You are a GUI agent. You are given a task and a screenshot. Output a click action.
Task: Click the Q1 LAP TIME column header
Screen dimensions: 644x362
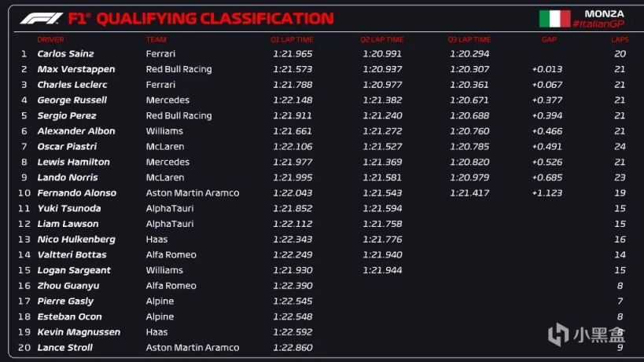point(292,39)
